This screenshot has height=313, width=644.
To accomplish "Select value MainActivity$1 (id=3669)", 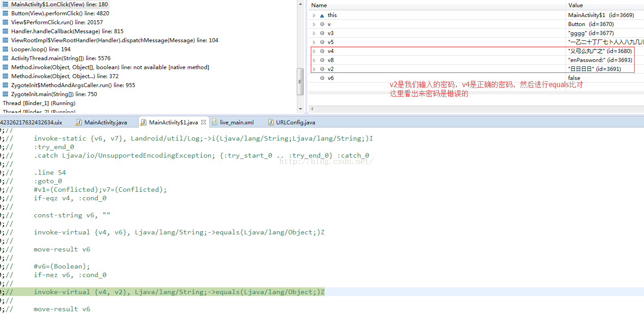I will pyautogui.click(x=601, y=15).
